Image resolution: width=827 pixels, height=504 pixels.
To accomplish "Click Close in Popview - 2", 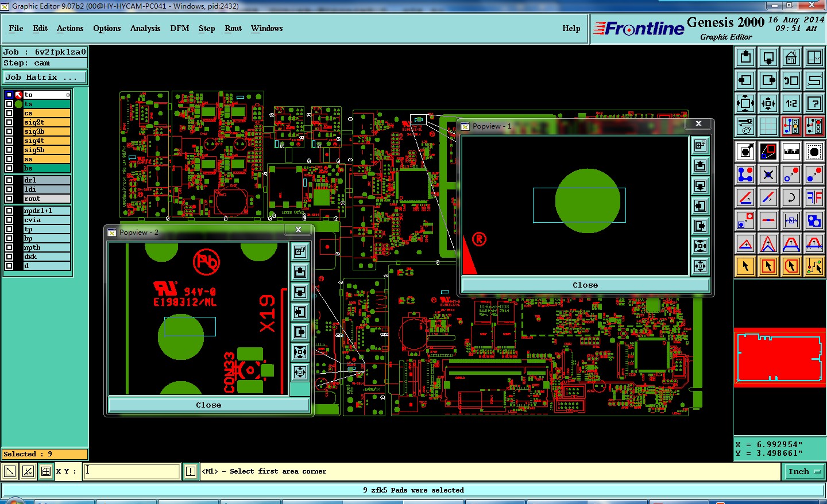I will tap(208, 405).
